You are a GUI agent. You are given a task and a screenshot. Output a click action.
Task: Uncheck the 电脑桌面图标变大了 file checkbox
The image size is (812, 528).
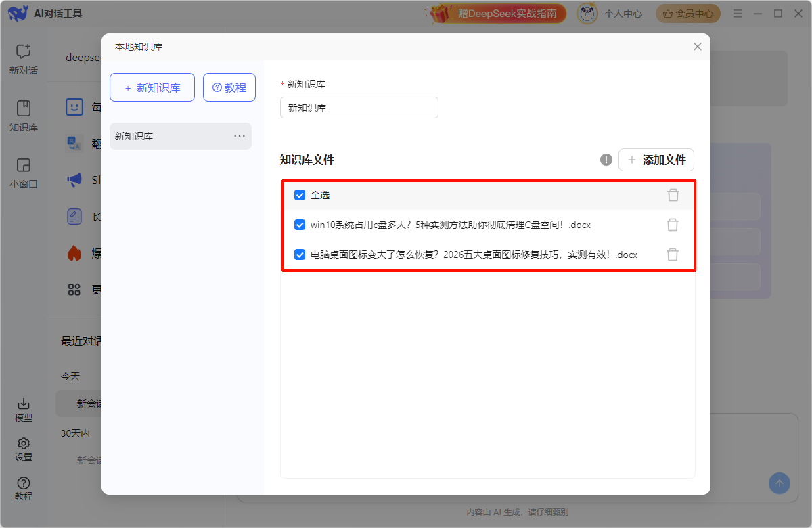click(300, 255)
